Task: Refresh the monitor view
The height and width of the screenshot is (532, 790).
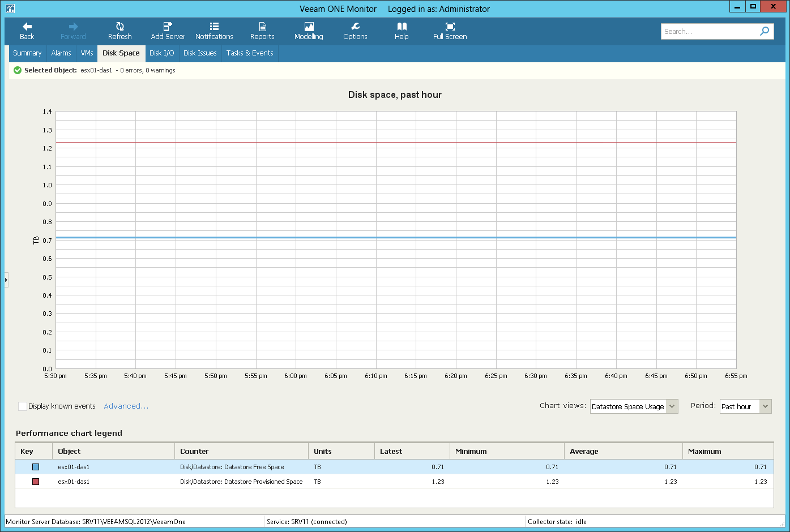Action: [x=120, y=31]
